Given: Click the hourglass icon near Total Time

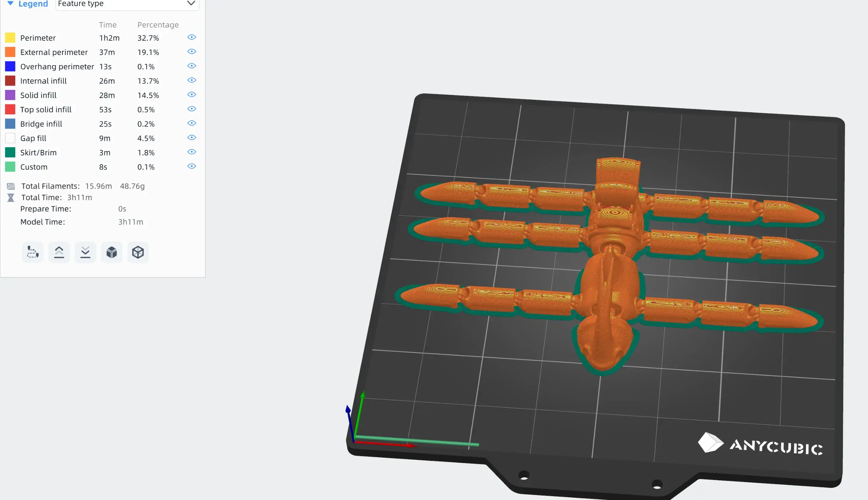Looking at the screenshot, I should click(x=11, y=197).
